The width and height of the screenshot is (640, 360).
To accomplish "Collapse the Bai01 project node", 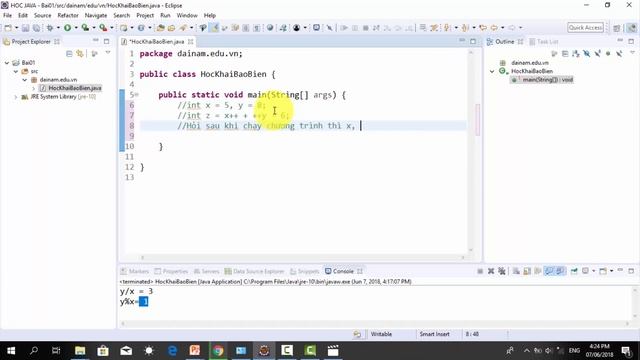I will pos(7,63).
